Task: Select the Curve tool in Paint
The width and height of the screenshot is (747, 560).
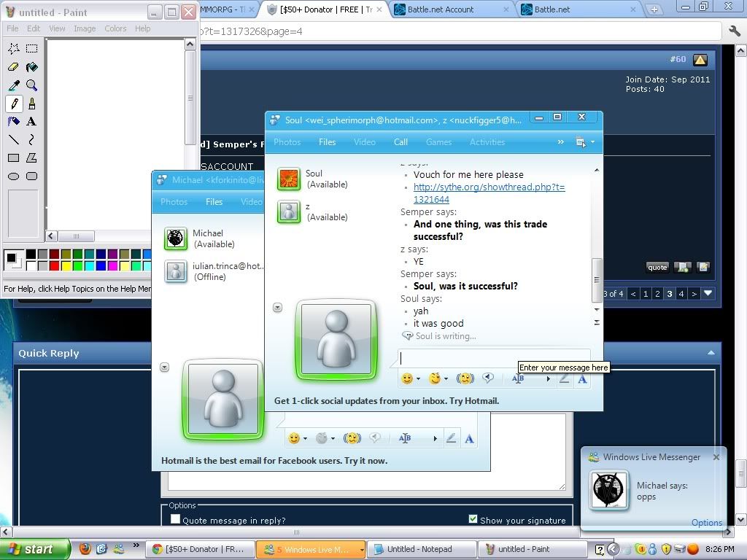Action: 32,139
